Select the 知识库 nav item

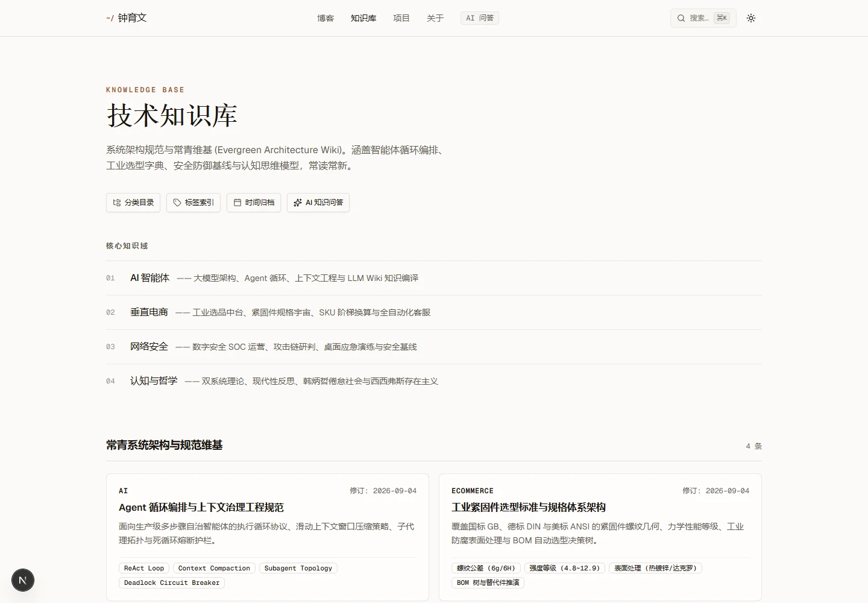[363, 18]
